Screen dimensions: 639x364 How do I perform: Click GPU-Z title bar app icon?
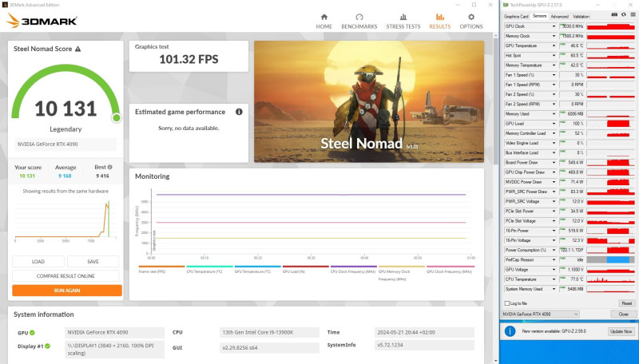(x=506, y=5)
